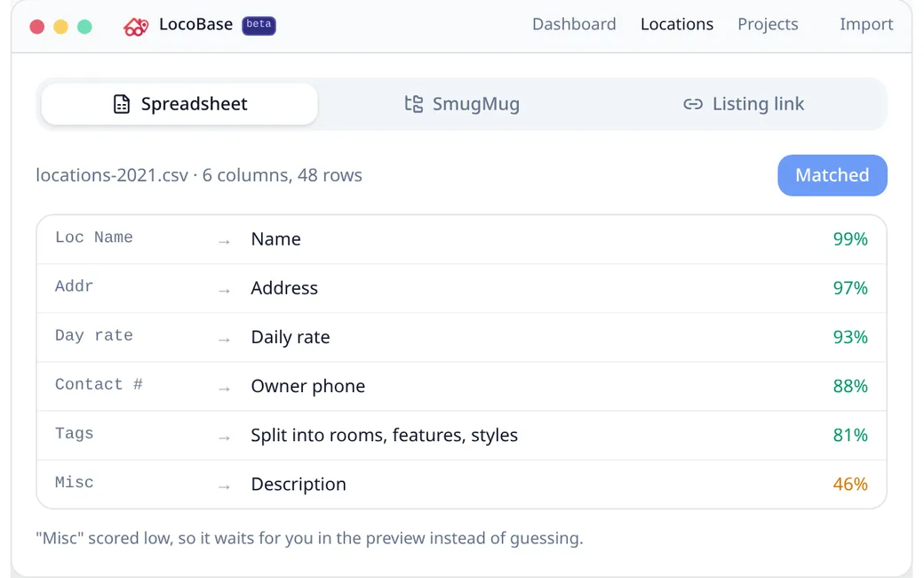Open the Dashboard nav item

pos(574,24)
